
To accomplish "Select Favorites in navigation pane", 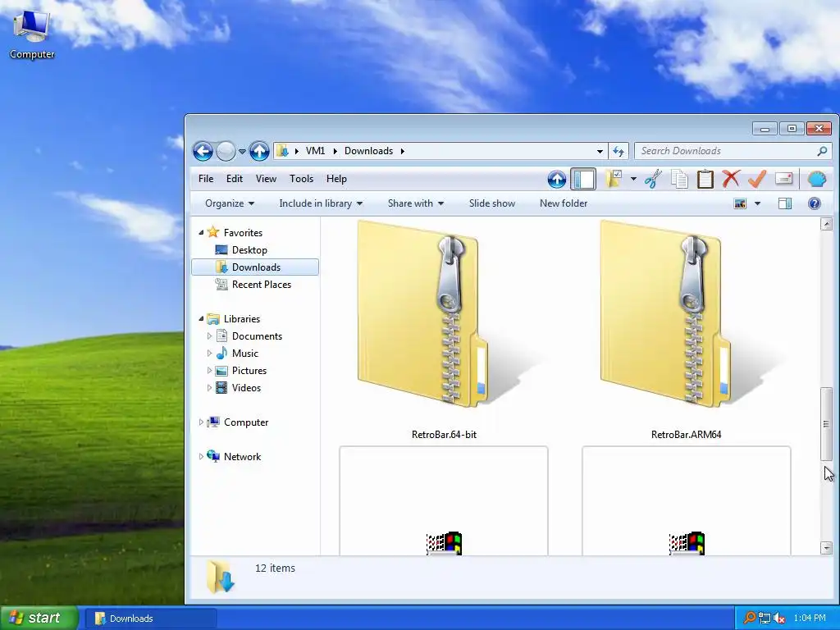I will coord(243,233).
